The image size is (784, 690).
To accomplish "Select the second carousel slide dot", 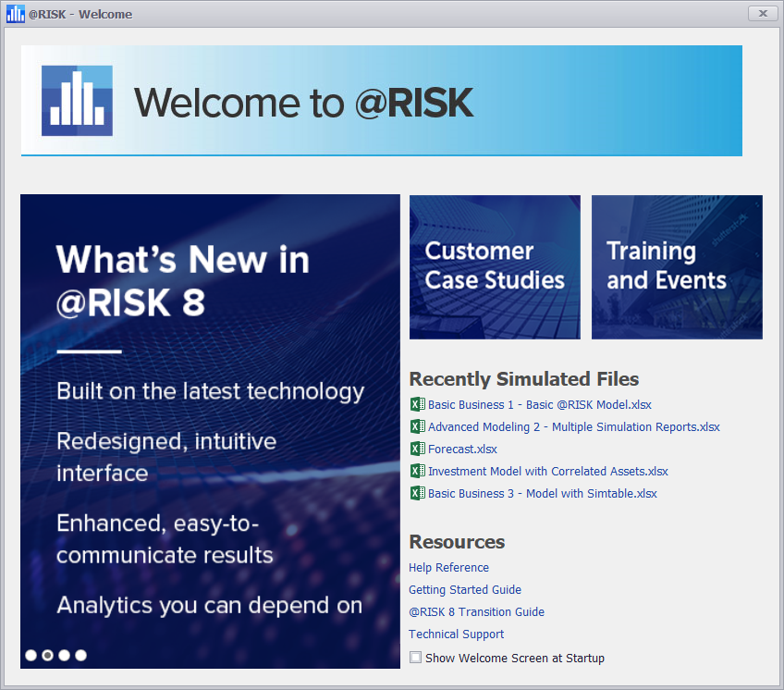I will (47, 655).
